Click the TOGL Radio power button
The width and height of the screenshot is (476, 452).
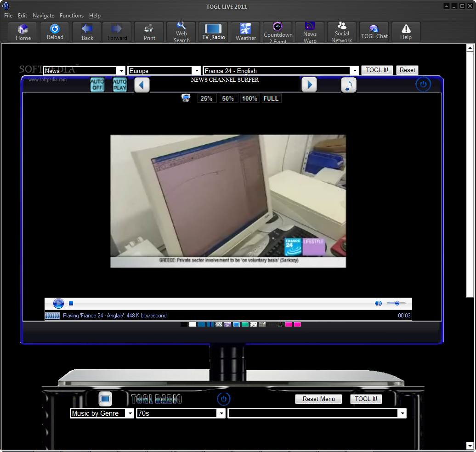[223, 399]
